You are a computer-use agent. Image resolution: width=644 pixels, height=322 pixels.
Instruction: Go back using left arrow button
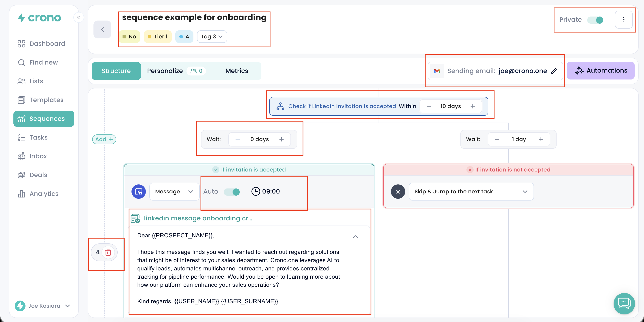tap(102, 29)
